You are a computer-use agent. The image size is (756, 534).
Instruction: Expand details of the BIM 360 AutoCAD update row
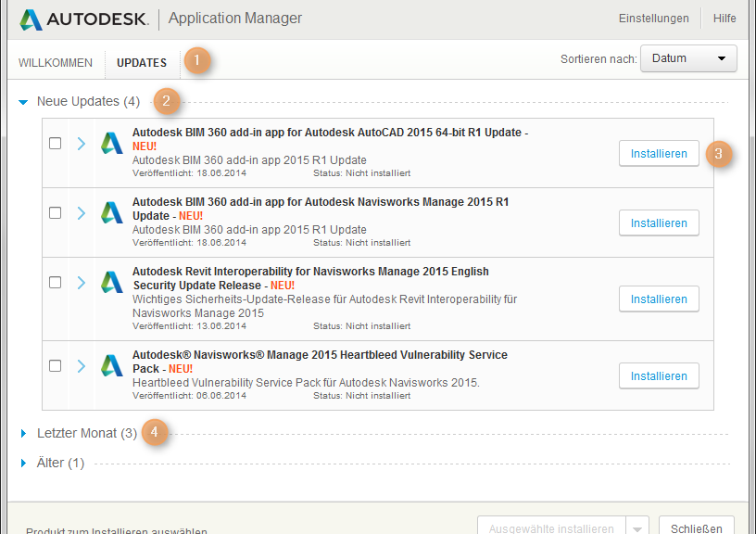[82, 144]
